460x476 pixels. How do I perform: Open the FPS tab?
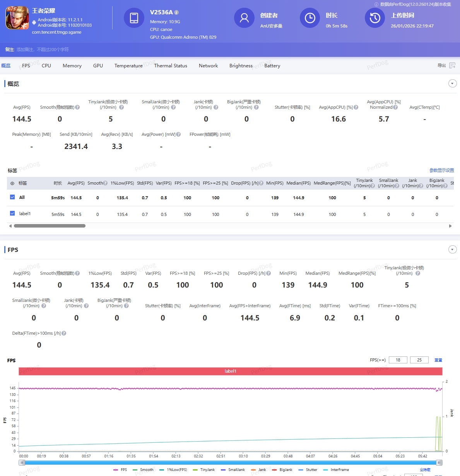click(26, 66)
